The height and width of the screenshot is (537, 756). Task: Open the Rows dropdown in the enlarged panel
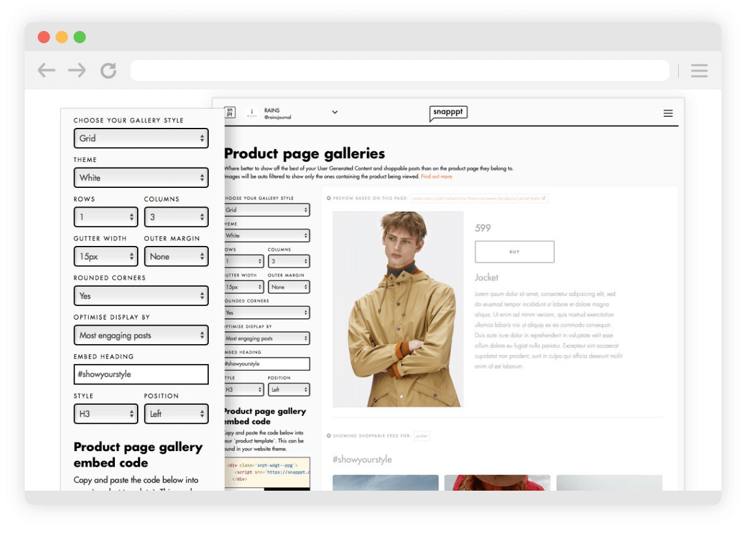[x=106, y=217]
